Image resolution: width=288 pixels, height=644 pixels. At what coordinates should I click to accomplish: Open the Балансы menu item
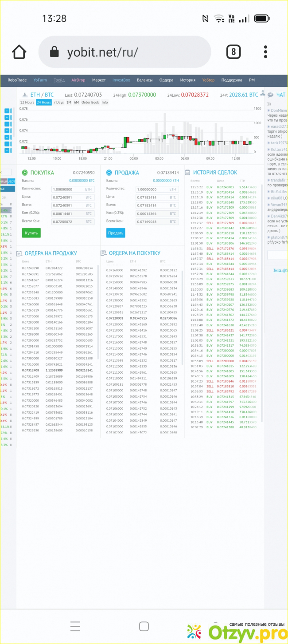pos(144,80)
